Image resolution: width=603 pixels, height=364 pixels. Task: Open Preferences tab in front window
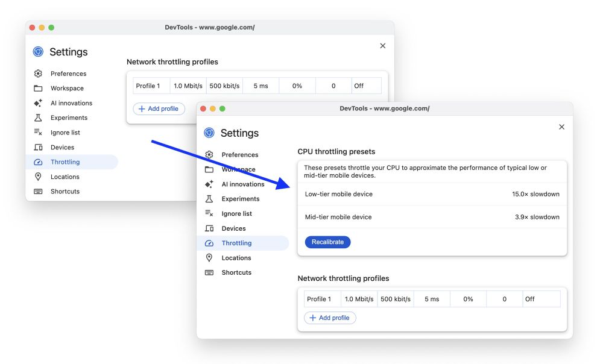point(242,154)
